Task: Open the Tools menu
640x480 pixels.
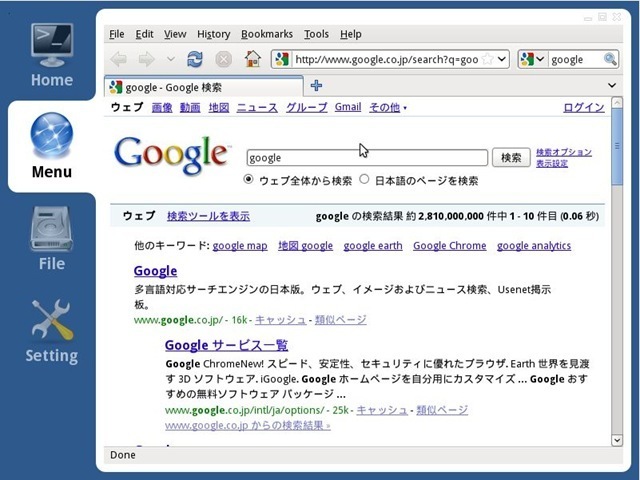Action: (316, 34)
